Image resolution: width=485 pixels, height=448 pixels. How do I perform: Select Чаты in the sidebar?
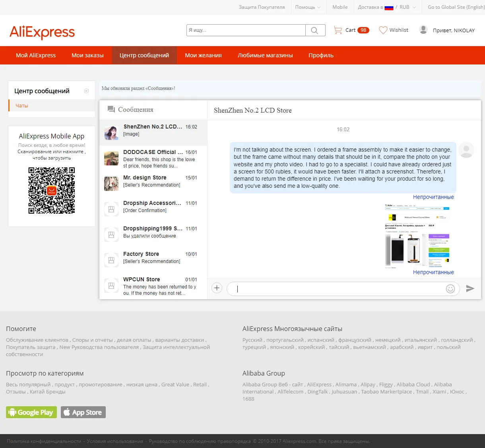pyautogui.click(x=52, y=105)
